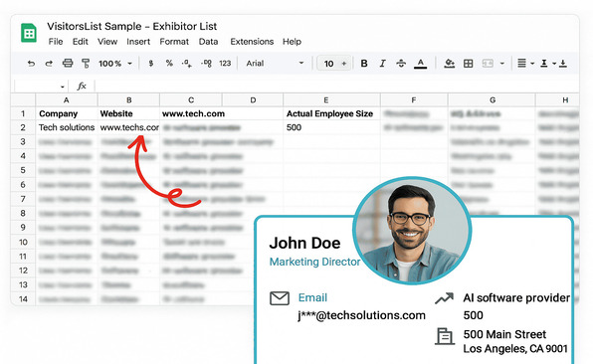The image size is (593, 364).
Task: Click the borders grid icon
Action: [x=469, y=64]
